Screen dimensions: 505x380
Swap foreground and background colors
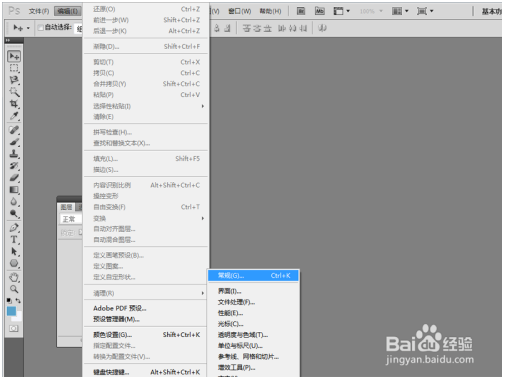coord(18,301)
